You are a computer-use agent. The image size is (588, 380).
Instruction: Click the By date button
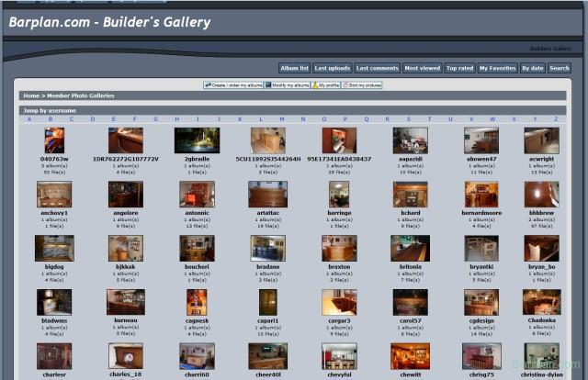tap(533, 68)
